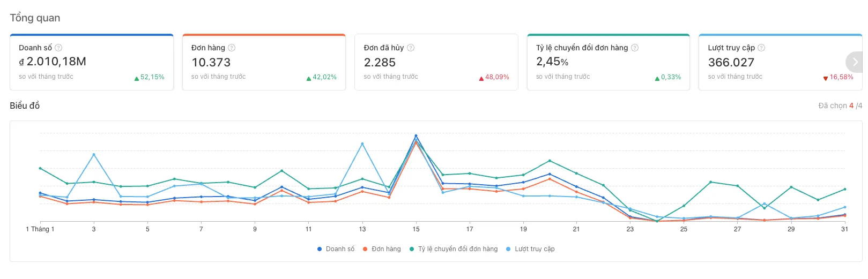Click the Lượt truy cập 16,58% decrease indicator
868x279 pixels.
pyautogui.click(x=839, y=77)
